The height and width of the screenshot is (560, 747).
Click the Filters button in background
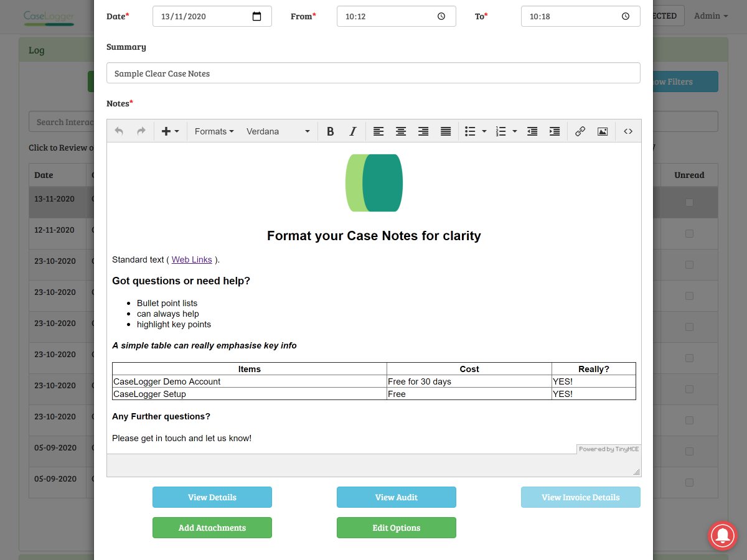[685, 82]
